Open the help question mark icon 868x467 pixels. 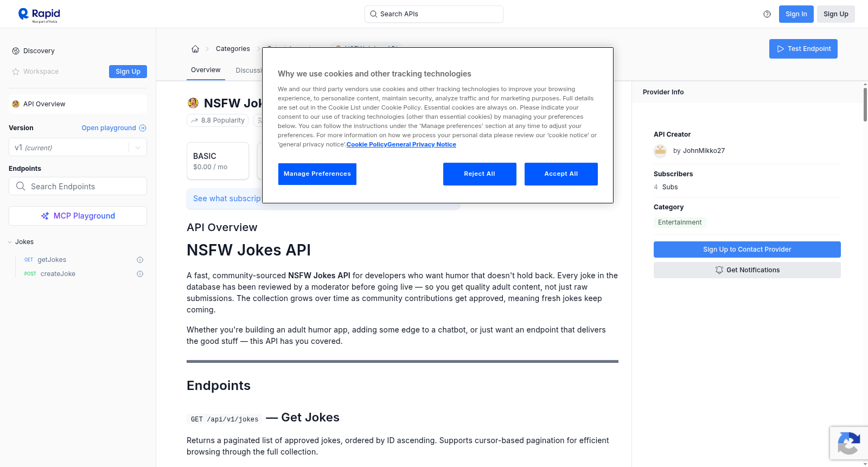click(767, 14)
